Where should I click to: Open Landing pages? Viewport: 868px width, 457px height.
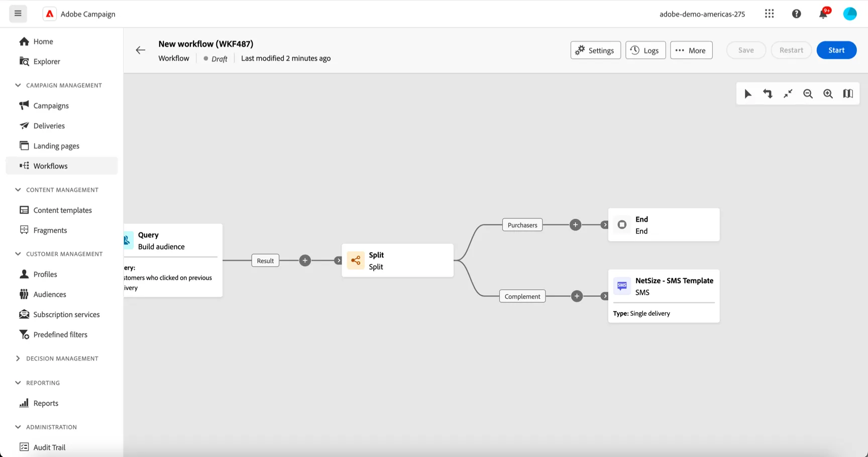[62, 146]
